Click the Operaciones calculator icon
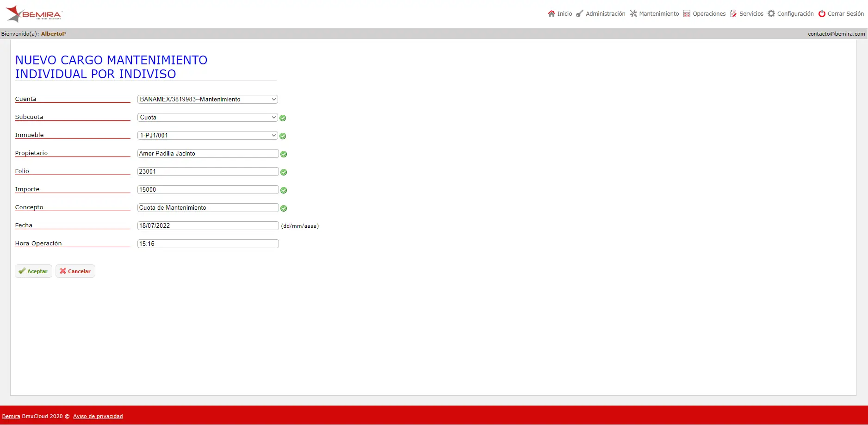Image resolution: width=868 pixels, height=425 pixels. (x=687, y=14)
